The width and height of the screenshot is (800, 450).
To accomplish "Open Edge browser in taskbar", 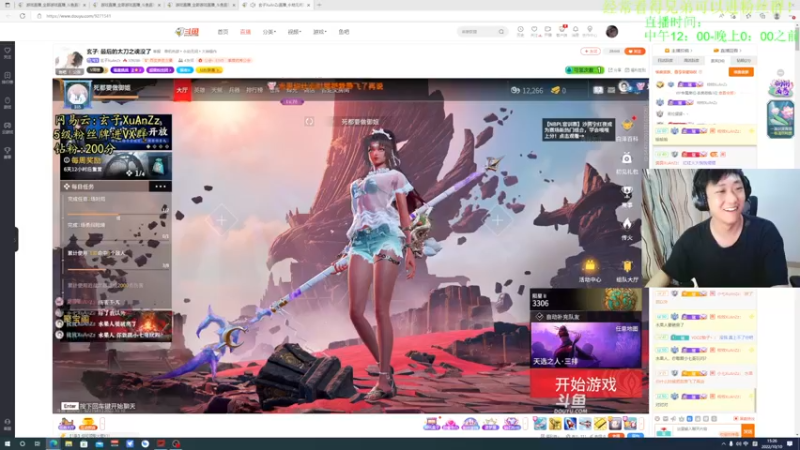I will click(53, 444).
